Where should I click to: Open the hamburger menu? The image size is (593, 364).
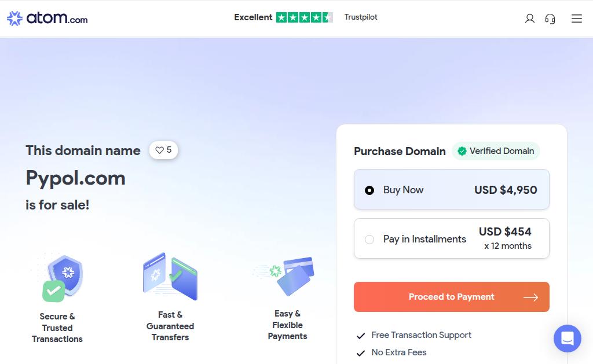576,19
